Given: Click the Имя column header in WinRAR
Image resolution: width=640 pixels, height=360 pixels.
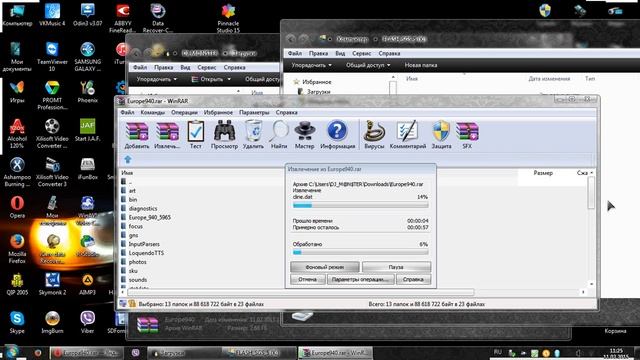Looking at the screenshot, I should 127,173.
